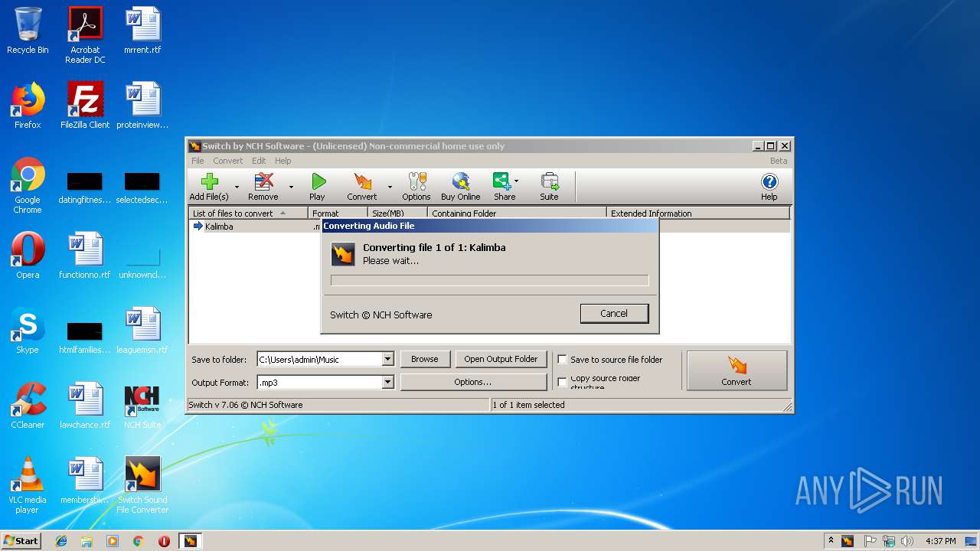Open lawchance.rtf desktop file
Viewport: 980px width, 551px height.
click(85, 406)
